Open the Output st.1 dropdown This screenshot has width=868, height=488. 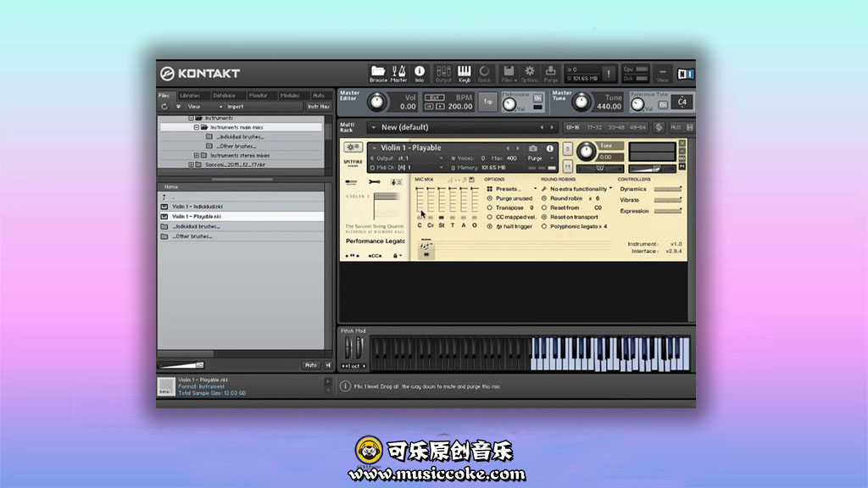(x=406, y=158)
